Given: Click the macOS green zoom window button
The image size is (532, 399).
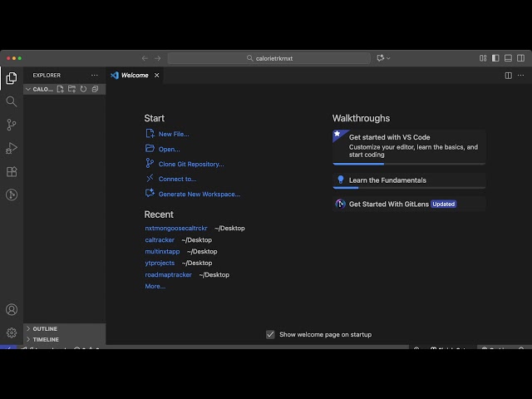Looking at the screenshot, I should click(20, 58).
